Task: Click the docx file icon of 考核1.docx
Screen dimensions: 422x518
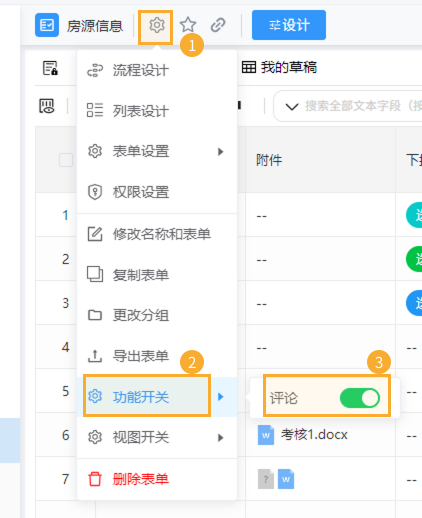Action: pyautogui.click(x=266, y=435)
